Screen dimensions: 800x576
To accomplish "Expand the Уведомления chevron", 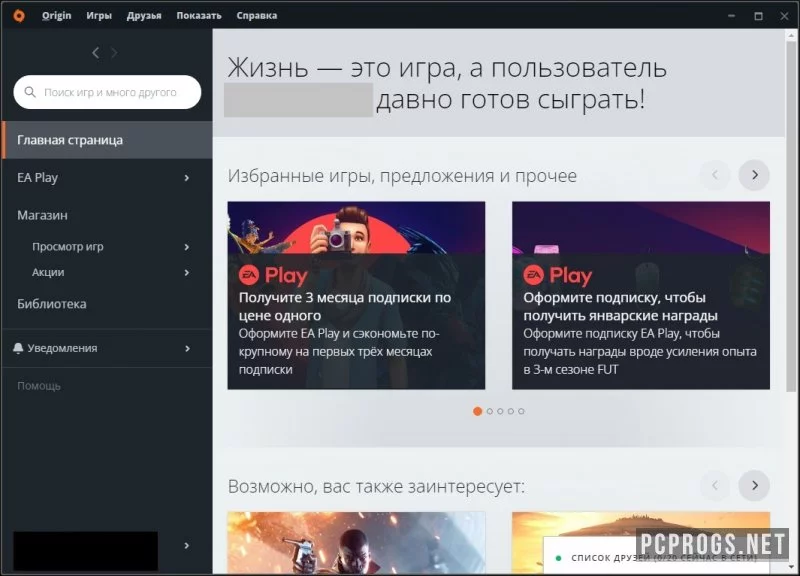I will pos(187,348).
